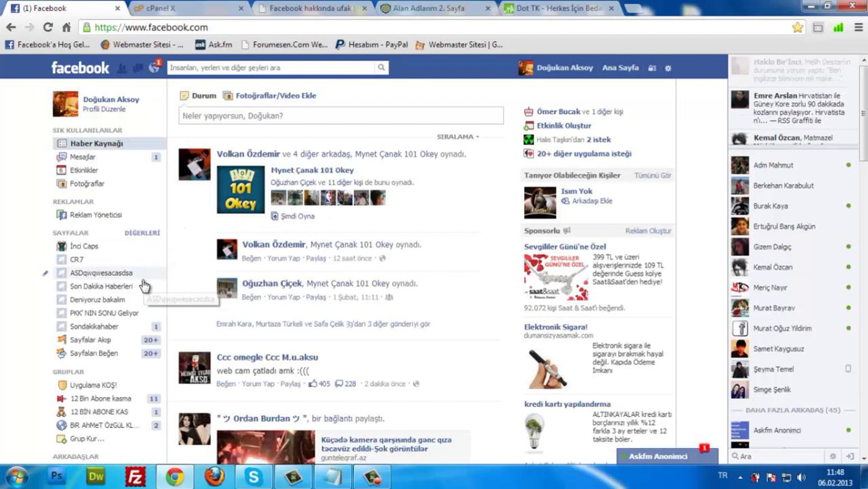Open the SIRALAMA sort dropdown
The height and width of the screenshot is (489, 868).
458,137
